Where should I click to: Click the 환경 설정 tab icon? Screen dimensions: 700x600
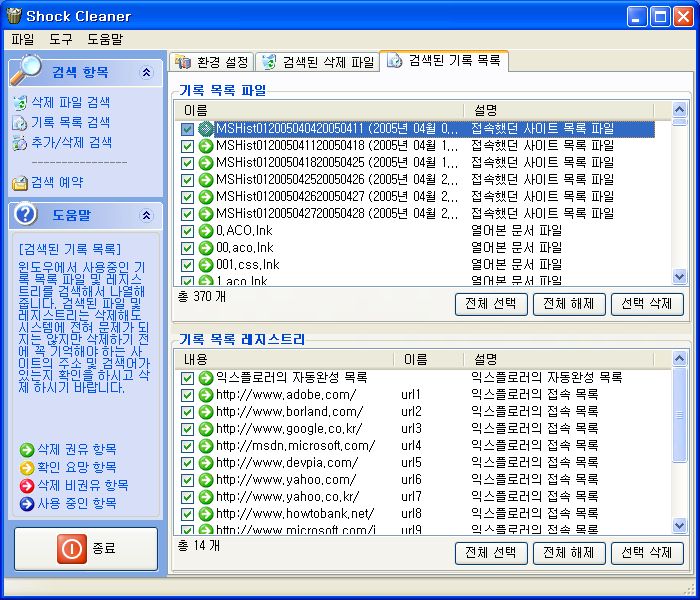coord(183,62)
